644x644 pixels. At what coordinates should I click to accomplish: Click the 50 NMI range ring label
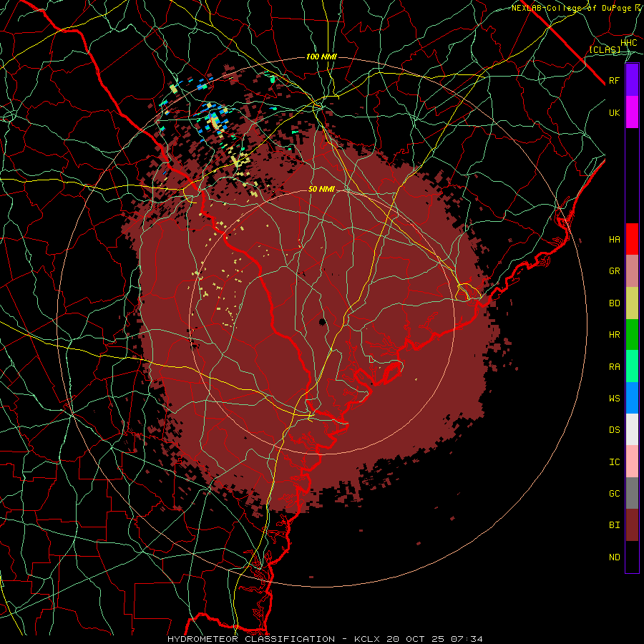pyautogui.click(x=321, y=190)
